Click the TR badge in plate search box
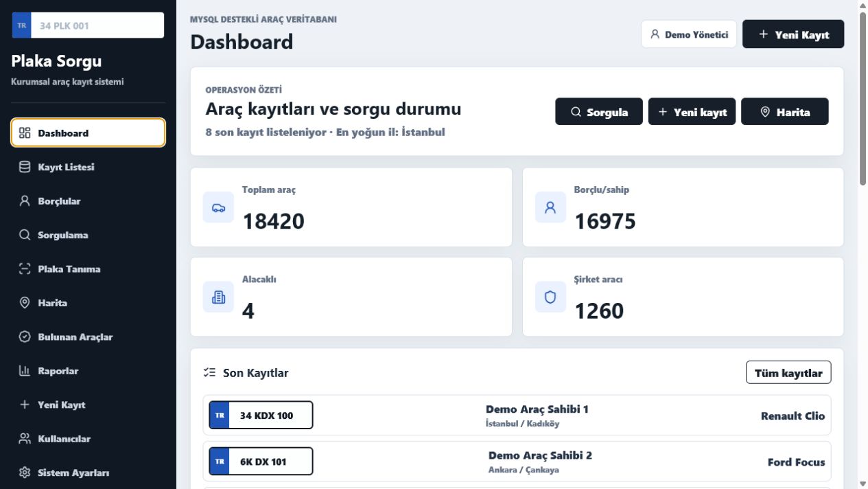This screenshot has height=489, width=868. click(x=22, y=25)
